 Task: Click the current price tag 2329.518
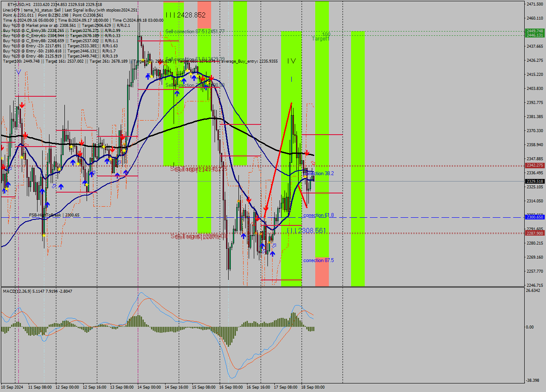click(x=534, y=181)
